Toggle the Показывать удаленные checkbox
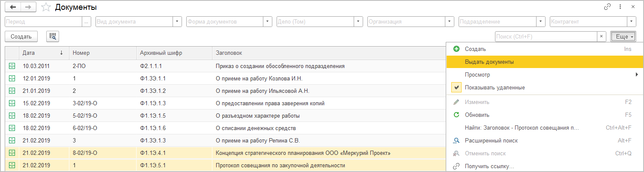The height and width of the screenshot is (172, 644). pos(456,88)
